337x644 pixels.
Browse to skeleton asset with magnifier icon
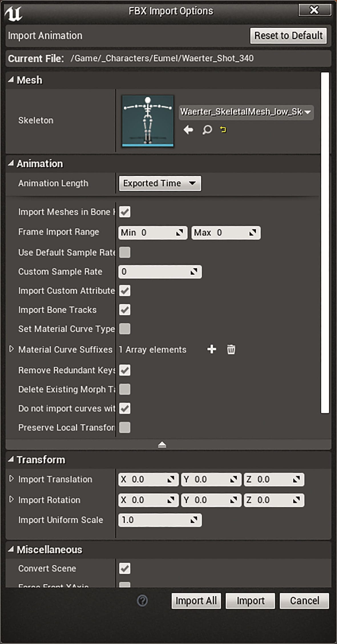pos(207,130)
